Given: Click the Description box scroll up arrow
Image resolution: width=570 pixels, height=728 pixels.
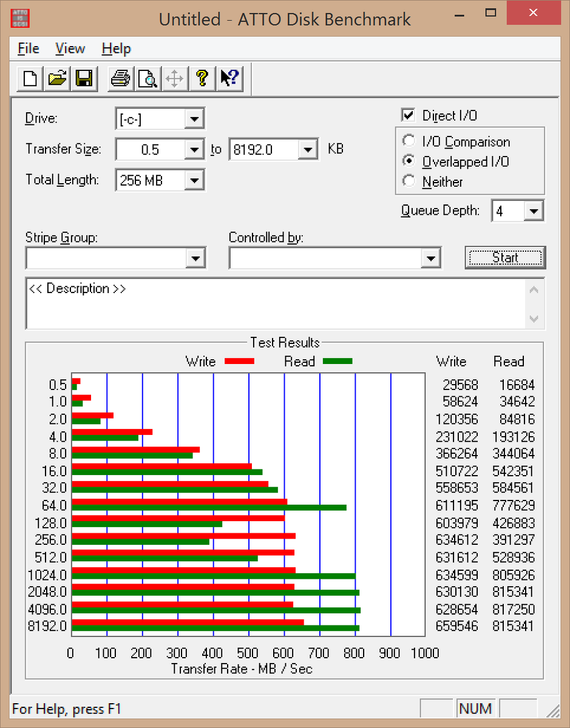Looking at the screenshot, I should pyautogui.click(x=534, y=289).
